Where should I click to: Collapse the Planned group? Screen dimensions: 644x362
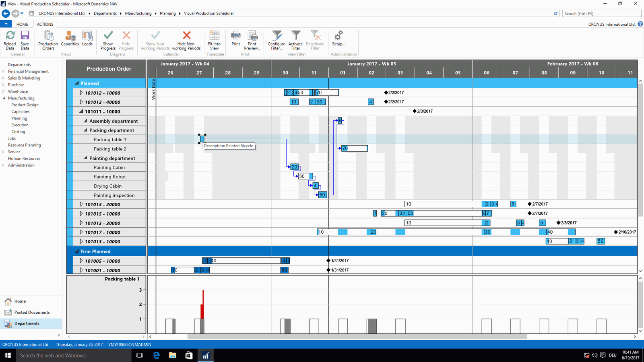pos(76,83)
